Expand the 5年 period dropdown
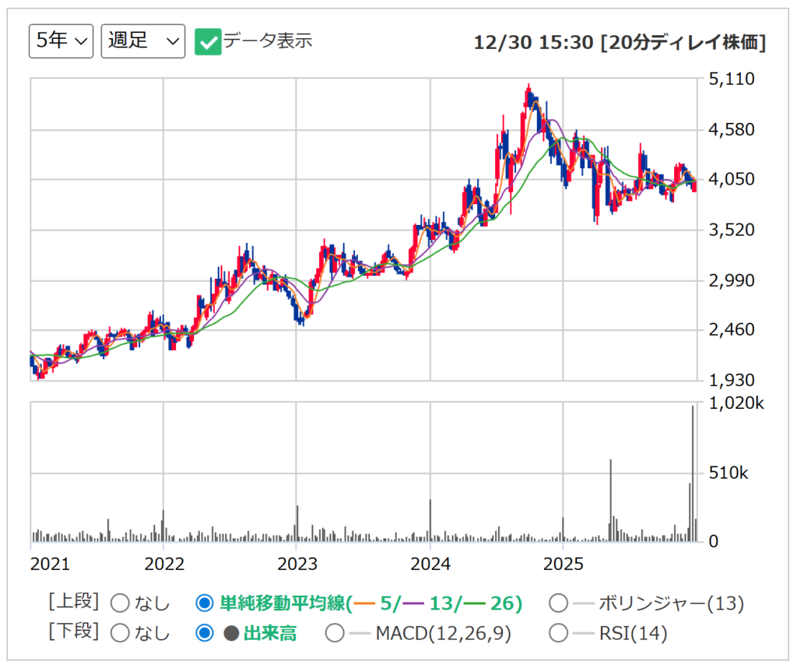 [61, 41]
